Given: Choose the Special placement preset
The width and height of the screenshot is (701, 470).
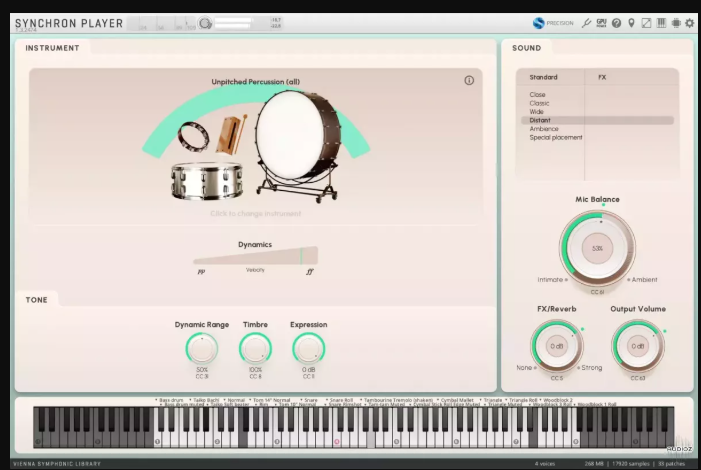Looking at the screenshot, I should click(556, 137).
